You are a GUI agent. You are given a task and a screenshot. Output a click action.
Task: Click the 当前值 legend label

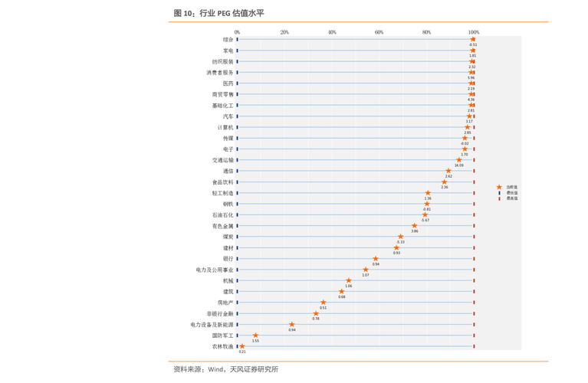[x=511, y=187]
